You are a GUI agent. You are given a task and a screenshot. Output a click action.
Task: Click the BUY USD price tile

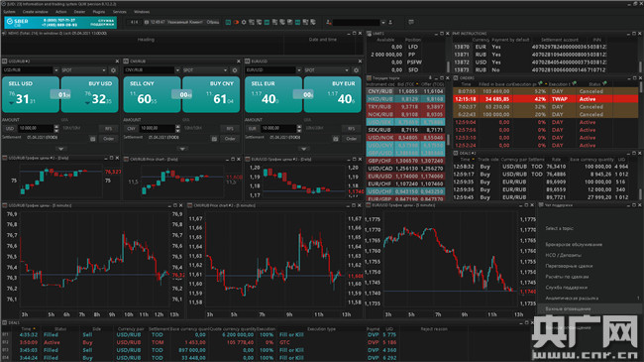point(90,95)
